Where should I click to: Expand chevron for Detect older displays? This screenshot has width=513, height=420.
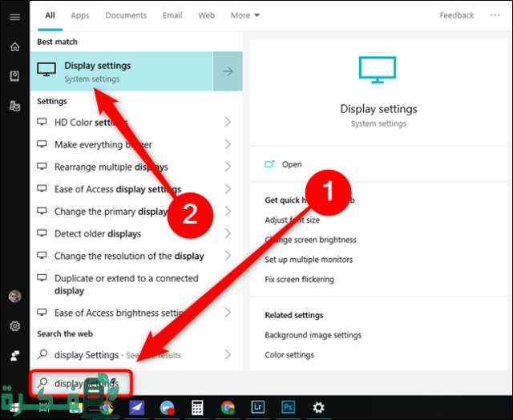(x=228, y=234)
